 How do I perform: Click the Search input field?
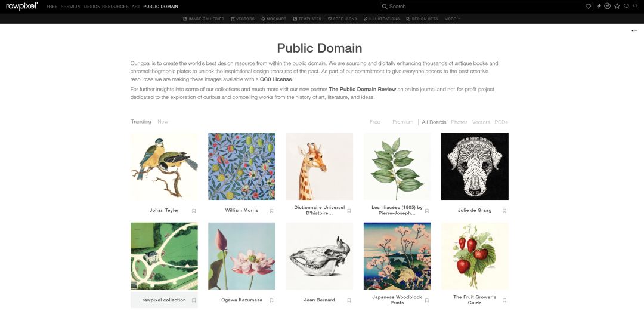pos(483,6)
